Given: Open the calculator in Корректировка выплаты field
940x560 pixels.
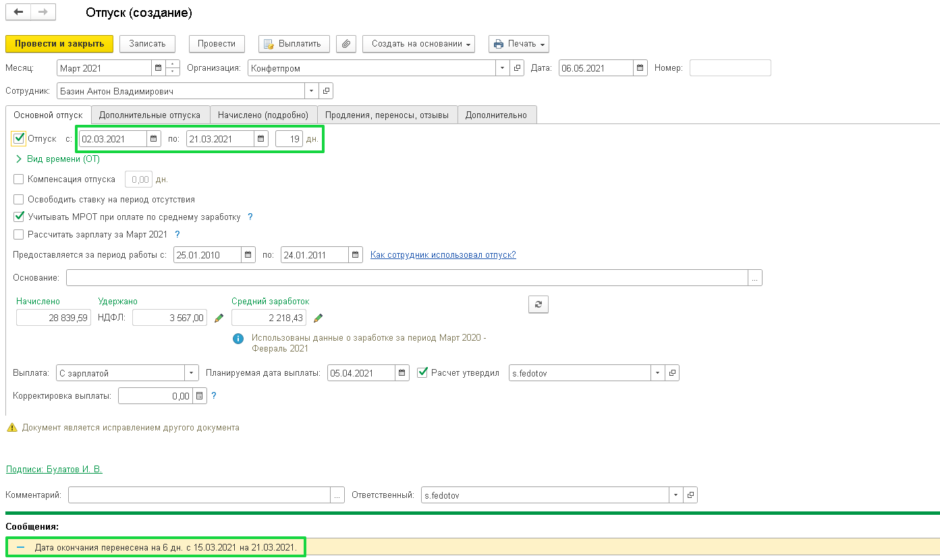Looking at the screenshot, I should point(199,396).
